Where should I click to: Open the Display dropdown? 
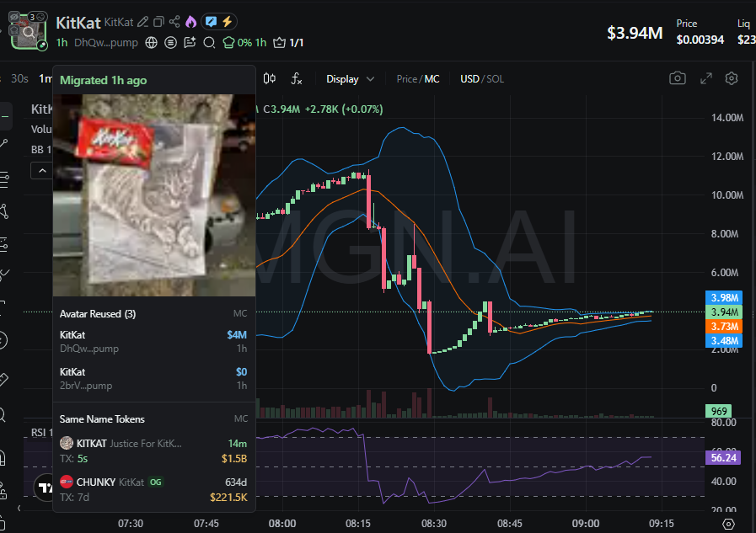point(350,79)
